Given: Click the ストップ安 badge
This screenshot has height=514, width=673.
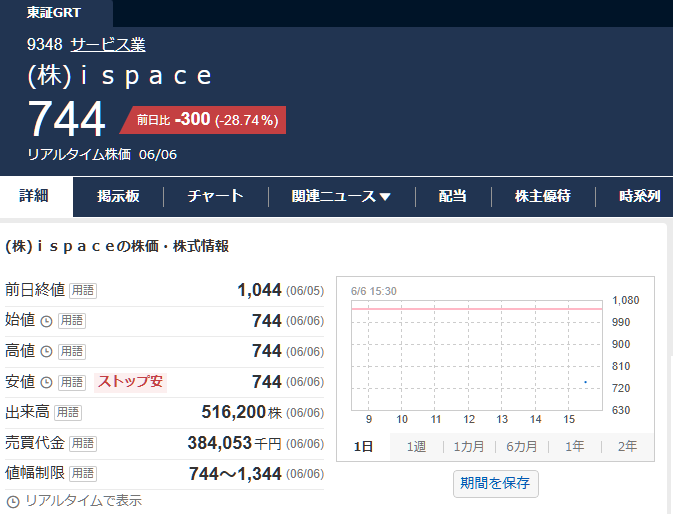Looking at the screenshot, I should pyautogui.click(x=130, y=381).
